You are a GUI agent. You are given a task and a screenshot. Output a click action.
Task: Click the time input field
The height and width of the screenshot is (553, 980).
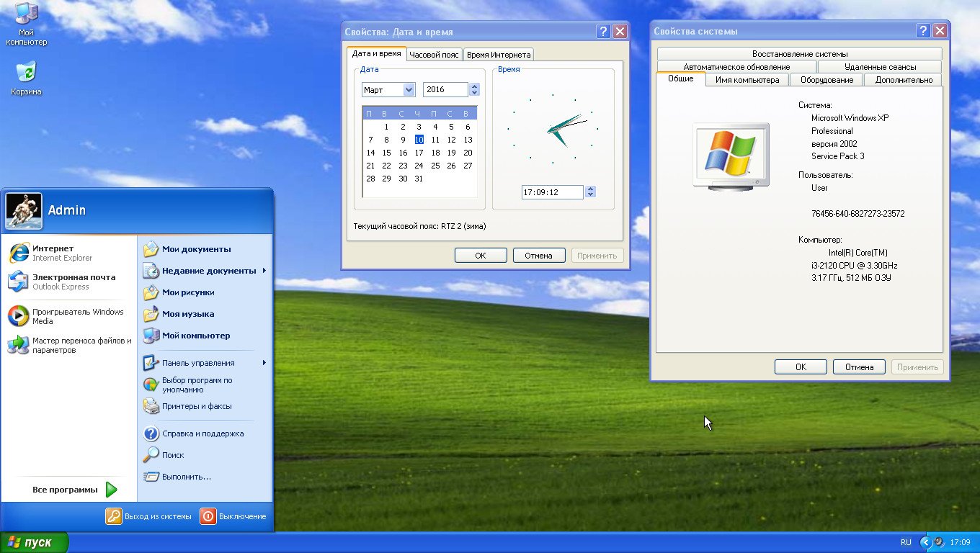click(x=552, y=192)
